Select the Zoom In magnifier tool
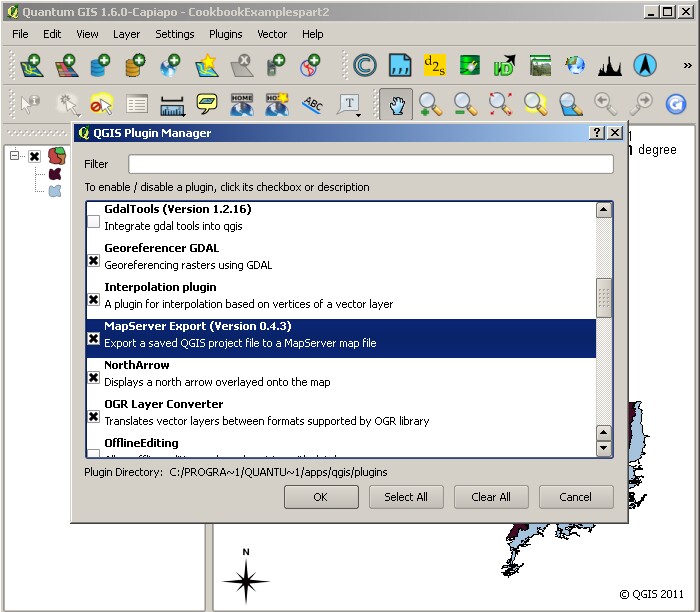The height and width of the screenshot is (612, 700). tap(430, 104)
